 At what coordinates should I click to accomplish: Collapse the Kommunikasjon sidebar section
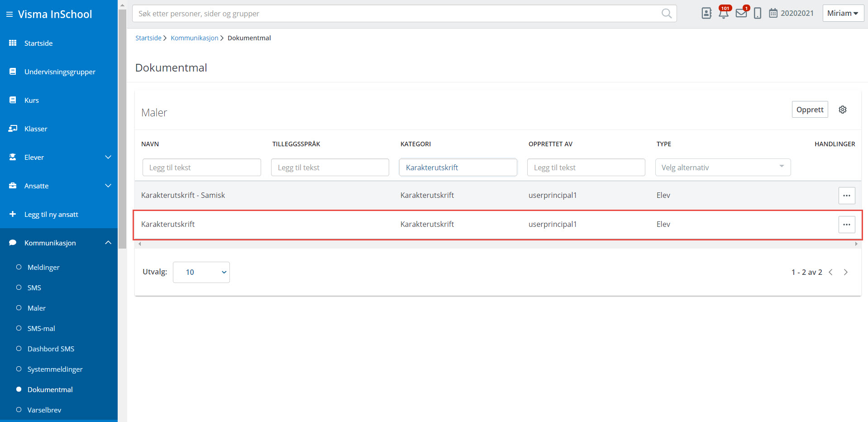(x=108, y=243)
